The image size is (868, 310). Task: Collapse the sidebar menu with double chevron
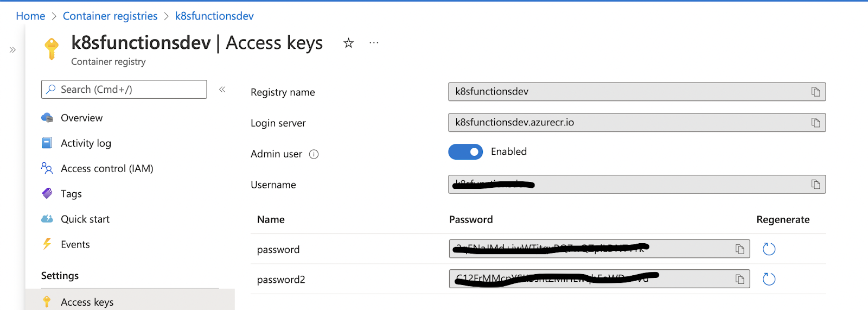(x=222, y=90)
